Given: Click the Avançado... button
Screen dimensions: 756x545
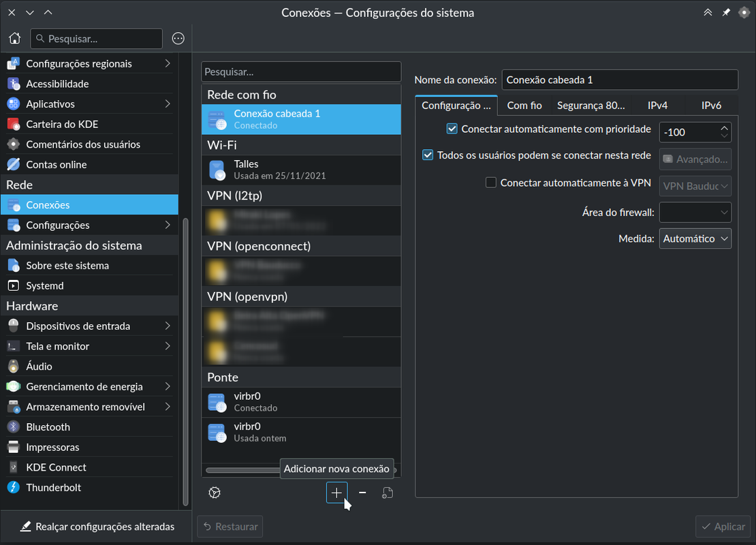Looking at the screenshot, I should pyautogui.click(x=695, y=159).
